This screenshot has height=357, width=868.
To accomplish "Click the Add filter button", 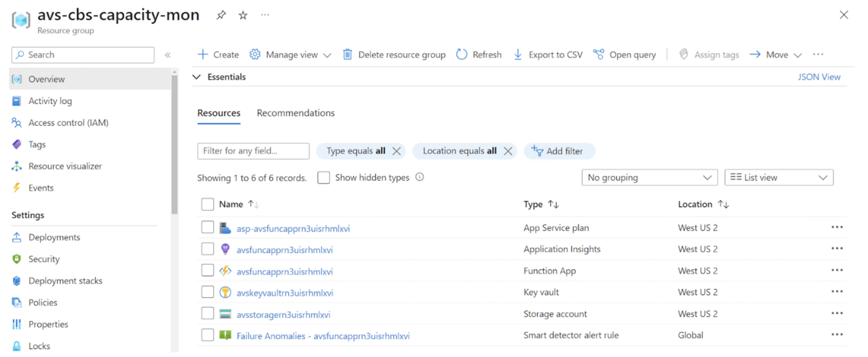I will [x=559, y=151].
